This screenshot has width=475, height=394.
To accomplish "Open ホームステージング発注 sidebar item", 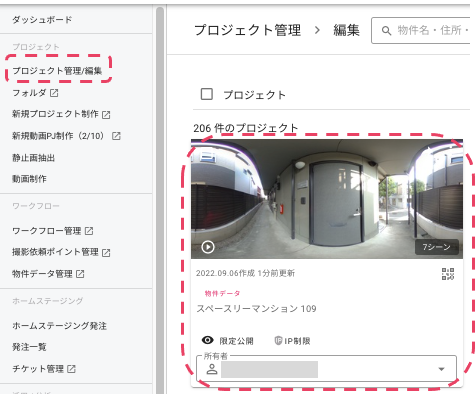I will [59, 326].
